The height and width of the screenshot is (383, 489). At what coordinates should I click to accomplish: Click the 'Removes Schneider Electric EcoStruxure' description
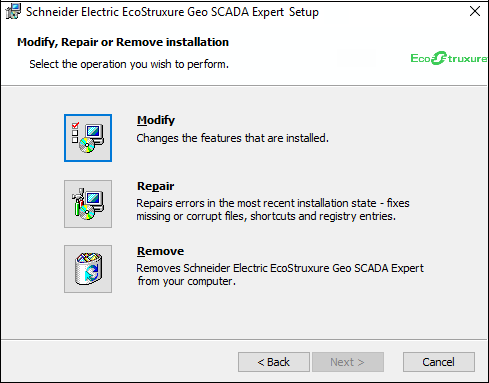tap(280, 268)
